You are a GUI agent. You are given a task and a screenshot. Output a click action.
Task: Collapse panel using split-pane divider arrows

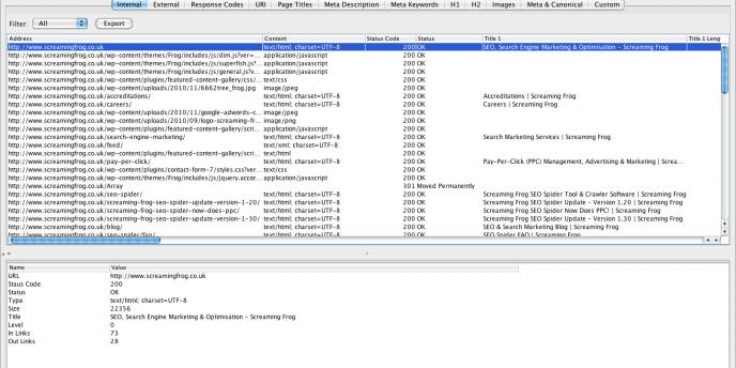pyautogui.click(x=6, y=253)
